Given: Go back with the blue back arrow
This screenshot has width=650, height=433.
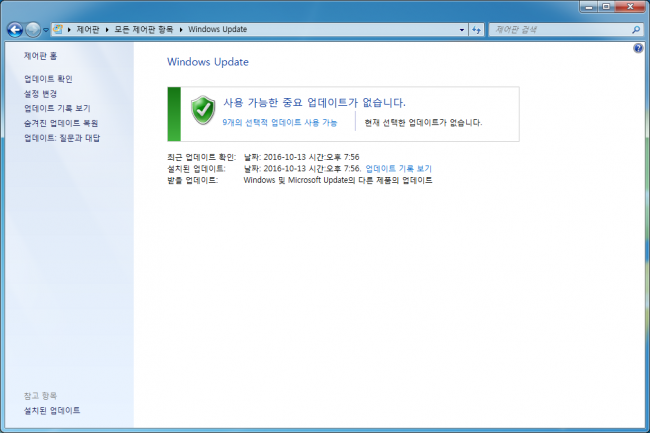Looking at the screenshot, I should pyautogui.click(x=15, y=30).
